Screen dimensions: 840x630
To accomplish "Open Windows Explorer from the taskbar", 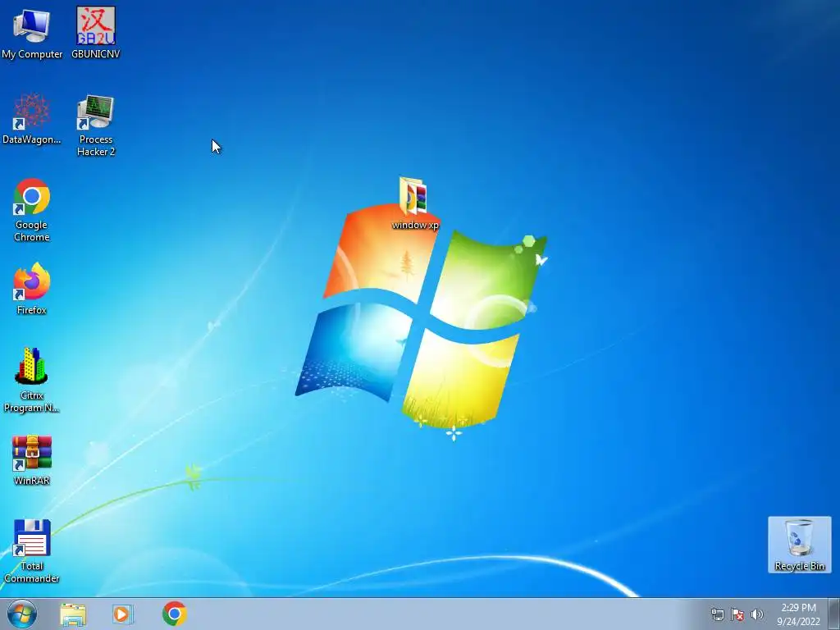I will (73, 614).
